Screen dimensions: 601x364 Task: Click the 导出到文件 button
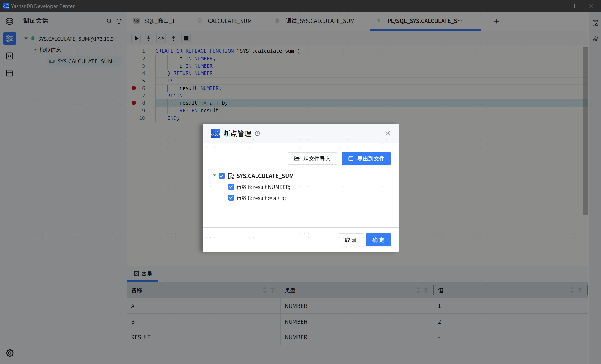click(x=366, y=159)
